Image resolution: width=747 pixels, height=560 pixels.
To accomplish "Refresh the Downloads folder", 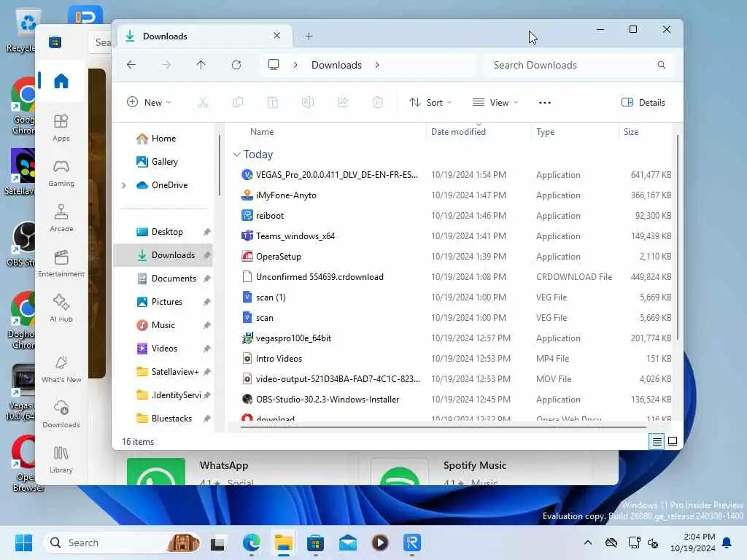I will [x=236, y=65].
